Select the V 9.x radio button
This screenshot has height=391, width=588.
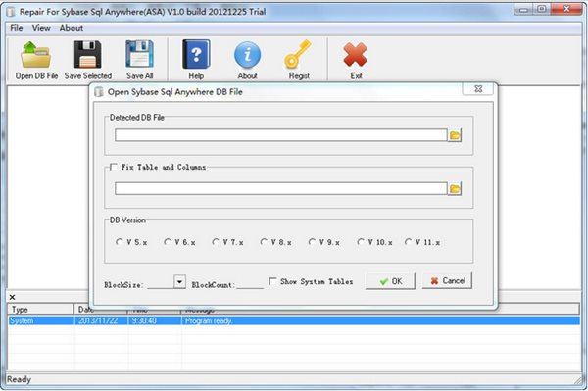312,242
